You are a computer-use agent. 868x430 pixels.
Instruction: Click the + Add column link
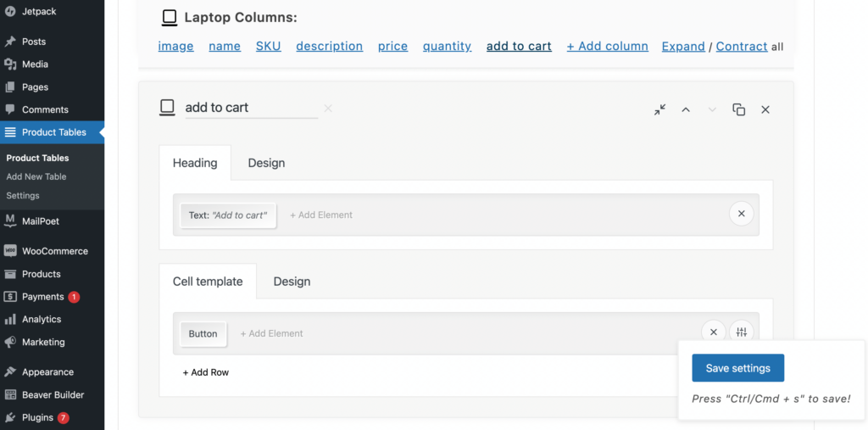[607, 47]
